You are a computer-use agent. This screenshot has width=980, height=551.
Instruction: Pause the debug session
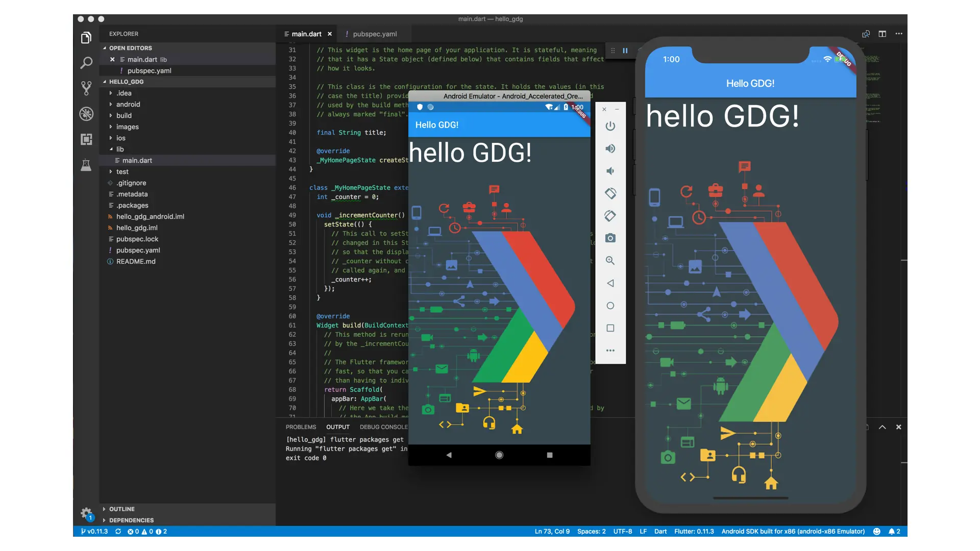[625, 51]
